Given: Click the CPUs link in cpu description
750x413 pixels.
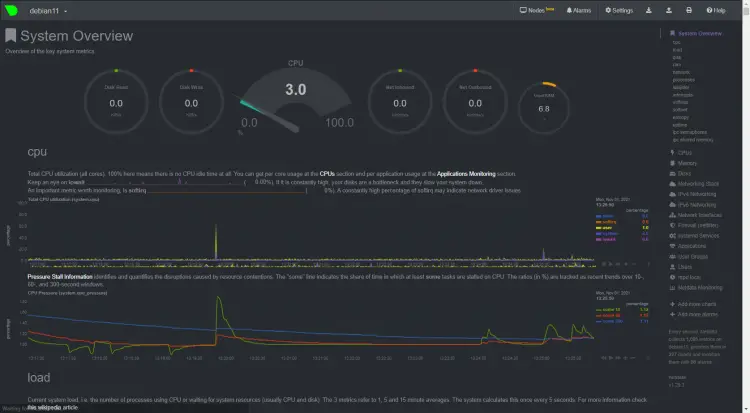Looking at the screenshot, I should click(327, 174).
